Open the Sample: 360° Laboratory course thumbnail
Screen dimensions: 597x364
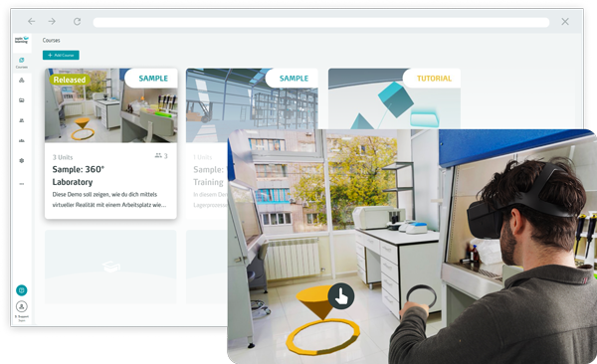click(x=110, y=105)
